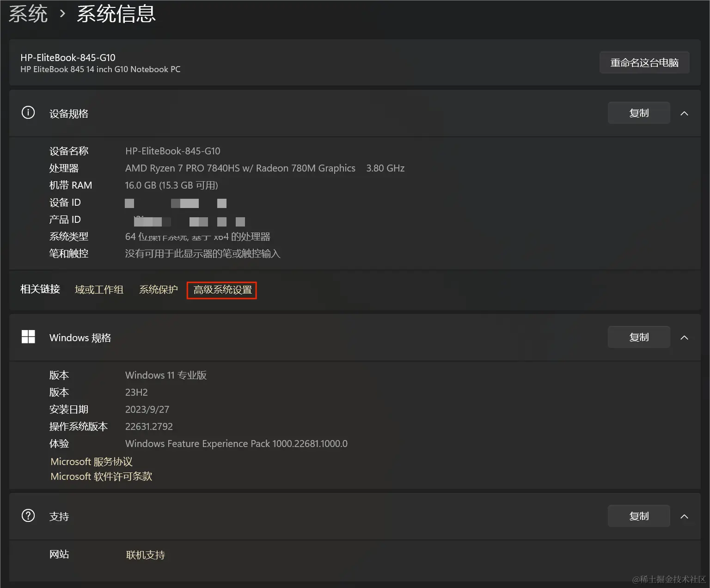710x588 pixels.
Task: Click the info icon beside 设备规格
Action: 28,113
